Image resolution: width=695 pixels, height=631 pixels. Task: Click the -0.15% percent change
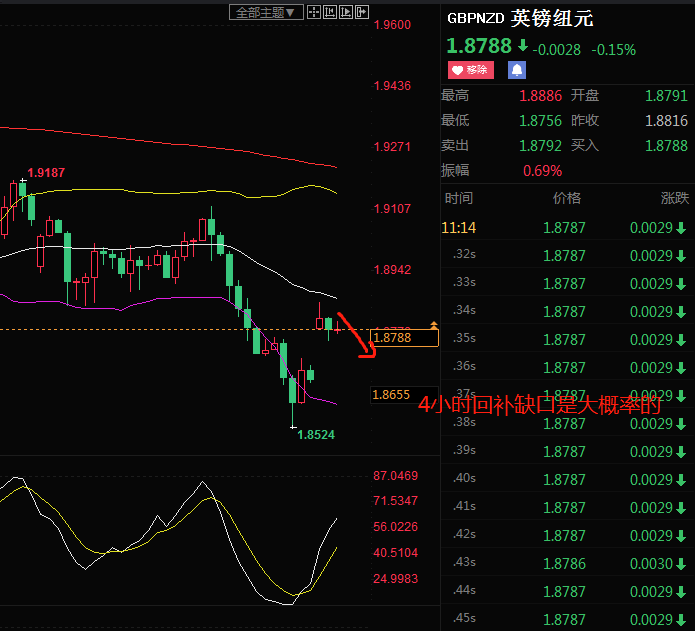[613, 50]
